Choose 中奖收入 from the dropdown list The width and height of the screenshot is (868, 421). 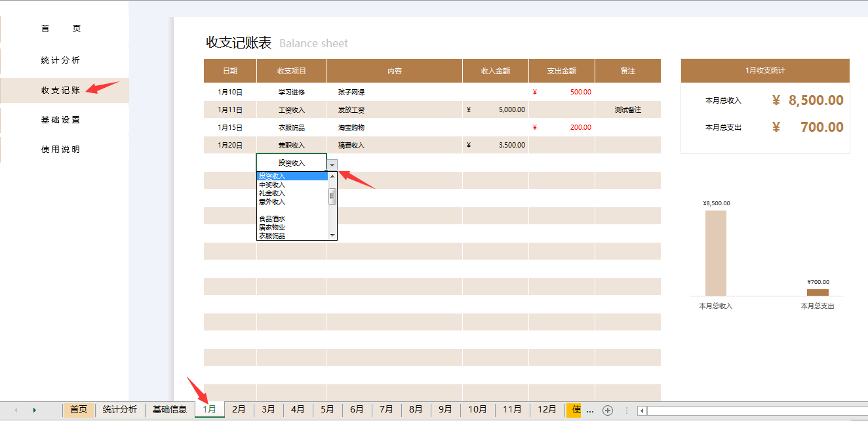click(x=292, y=184)
